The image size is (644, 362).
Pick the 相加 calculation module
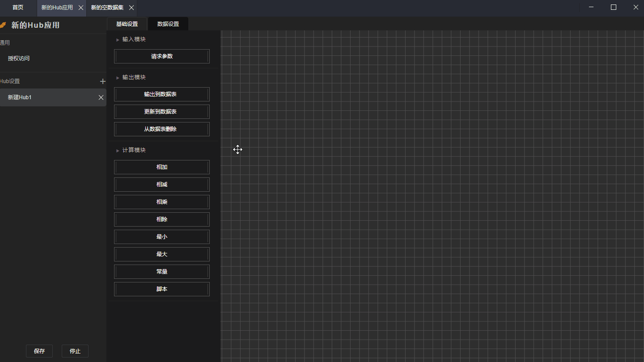point(162,167)
